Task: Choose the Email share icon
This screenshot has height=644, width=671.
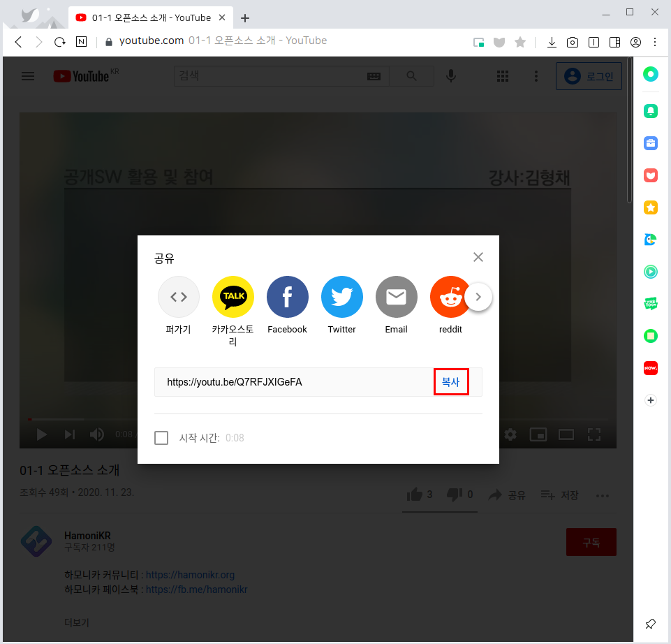Action: (396, 297)
